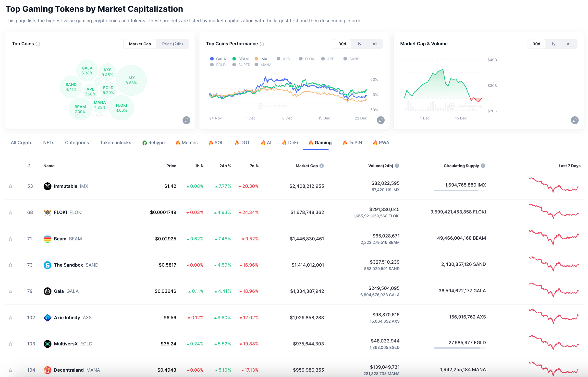Screen dimensions: 588x377
Task: Star Decentraland row
Action: (11, 370)
